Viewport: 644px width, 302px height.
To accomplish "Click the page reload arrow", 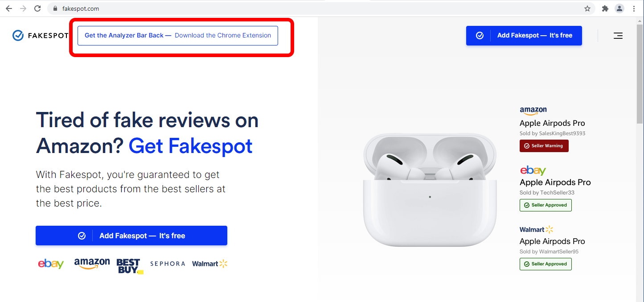I will (x=37, y=8).
